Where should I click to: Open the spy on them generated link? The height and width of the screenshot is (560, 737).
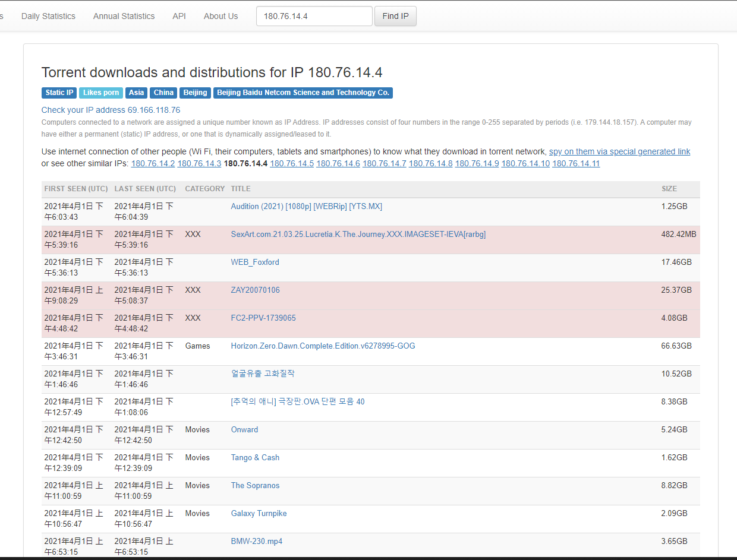[619, 151]
